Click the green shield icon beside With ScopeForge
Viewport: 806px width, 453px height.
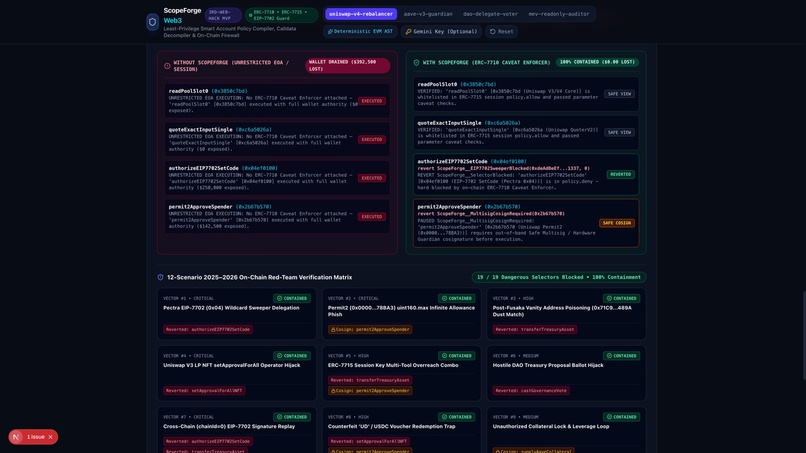[416, 63]
